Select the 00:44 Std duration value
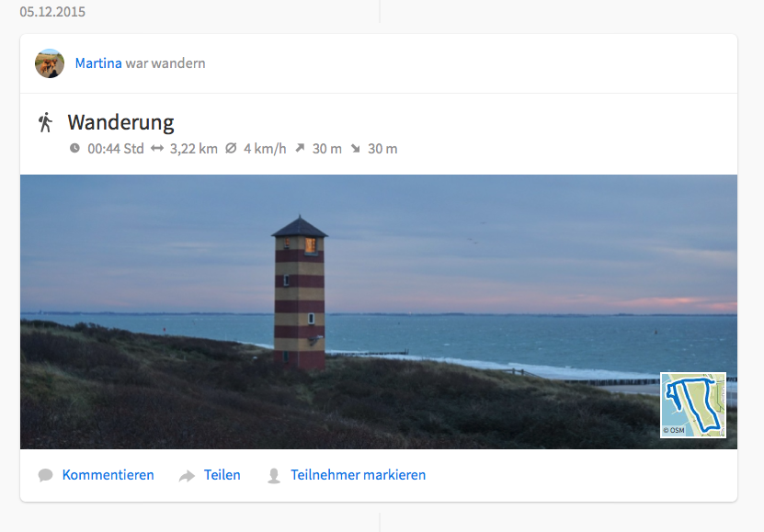 [116, 149]
